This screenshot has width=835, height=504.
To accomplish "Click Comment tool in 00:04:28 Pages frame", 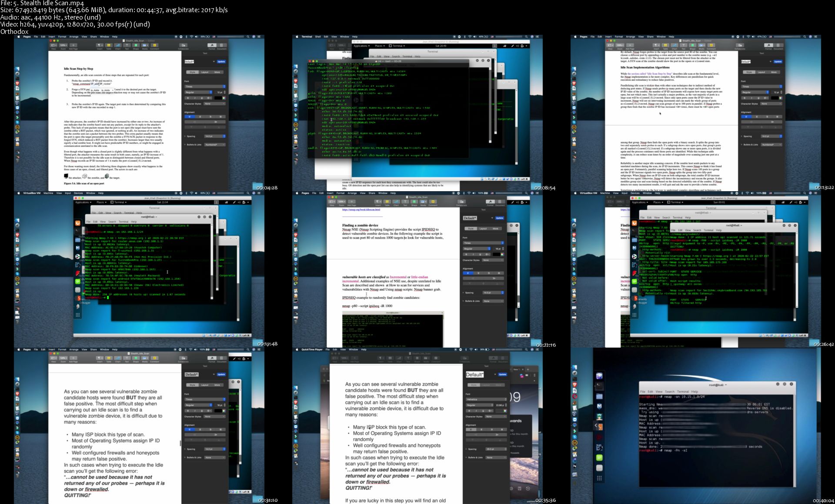I will pos(154,45).
